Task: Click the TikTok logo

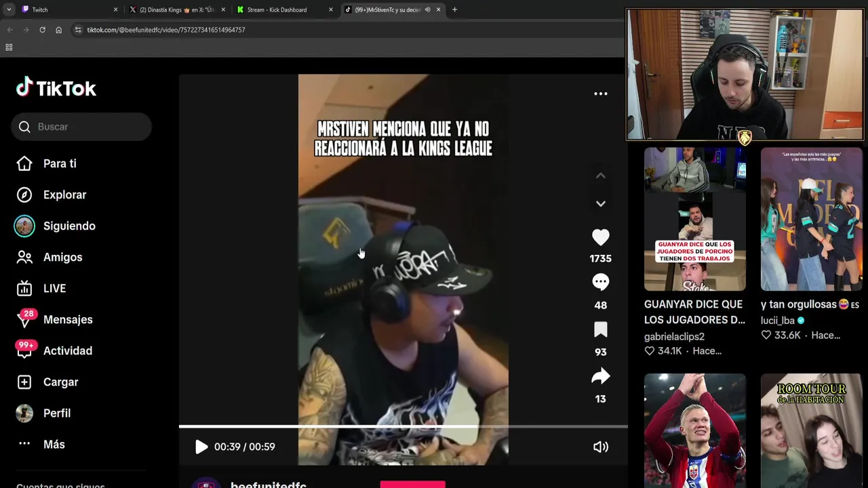Action: click(x=56, y=88)
